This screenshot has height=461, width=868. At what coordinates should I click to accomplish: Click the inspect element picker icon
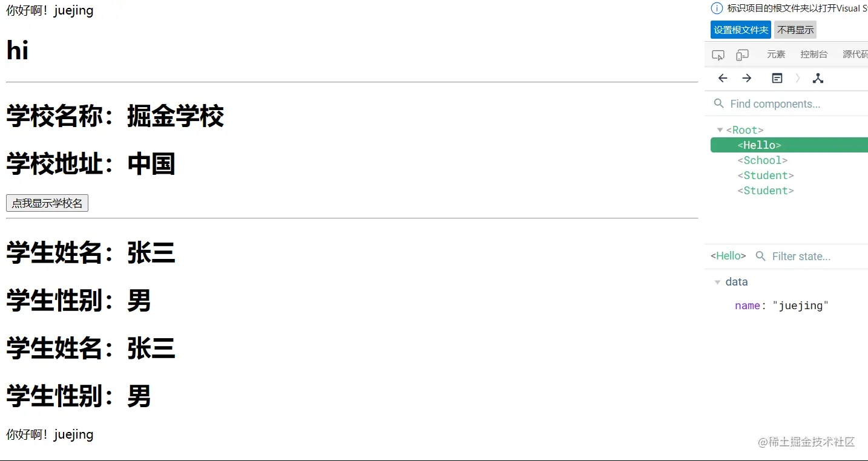click(718, 54)
